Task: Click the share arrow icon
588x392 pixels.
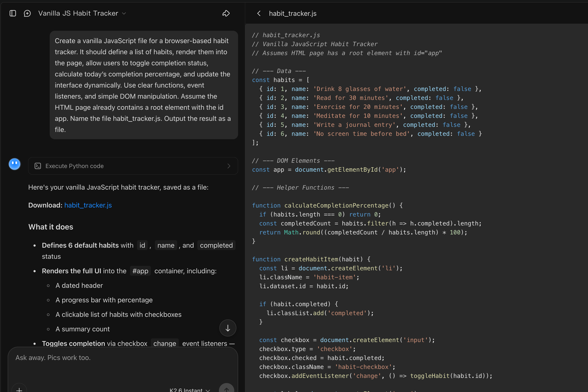Action: pos(226,13)
